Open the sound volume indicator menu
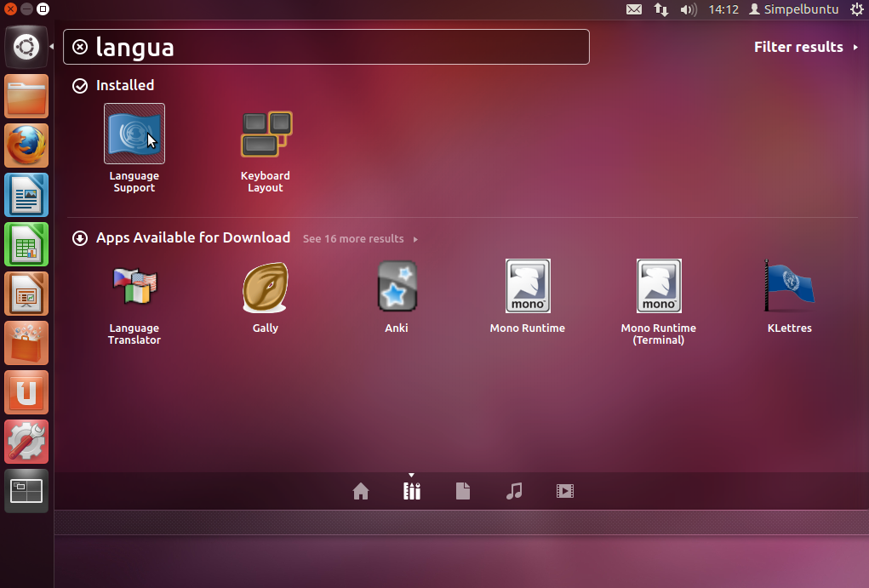869x588 pixels. 689,9
